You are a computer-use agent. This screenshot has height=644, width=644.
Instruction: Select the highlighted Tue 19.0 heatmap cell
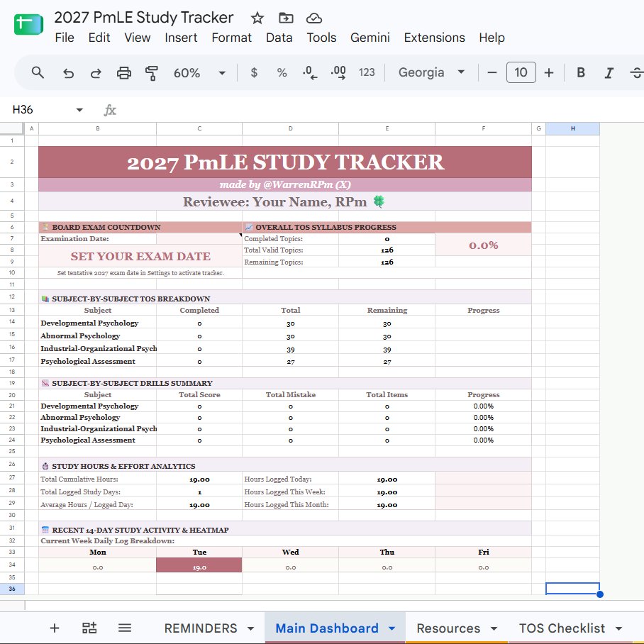[199, 565]
